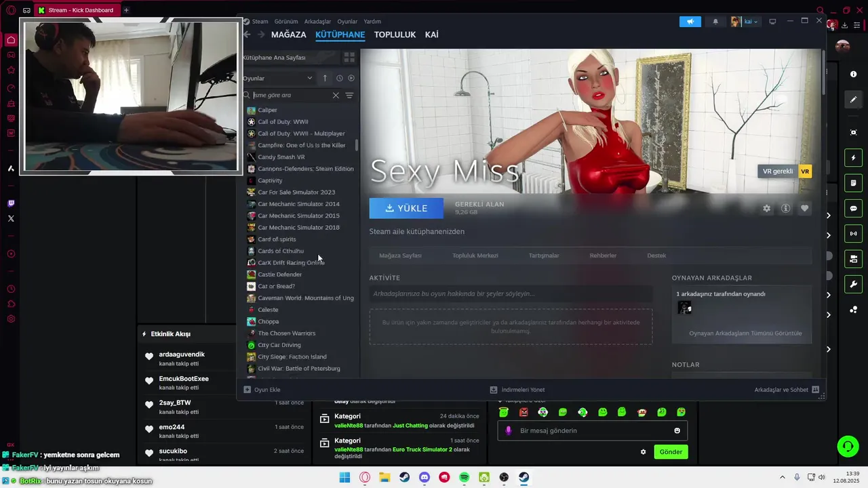Open Görünüm menu in Steam
The width and height of the screenshot is (868, 488).
point(286,22)
